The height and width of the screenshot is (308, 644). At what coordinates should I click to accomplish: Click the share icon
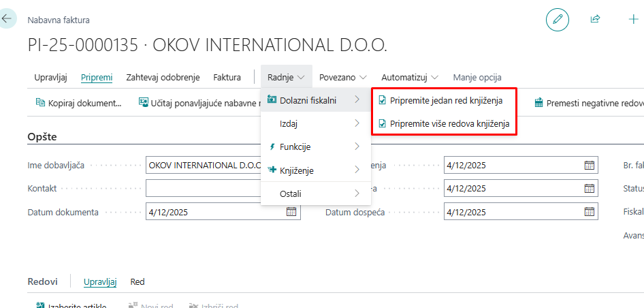(x=595, y=20)
